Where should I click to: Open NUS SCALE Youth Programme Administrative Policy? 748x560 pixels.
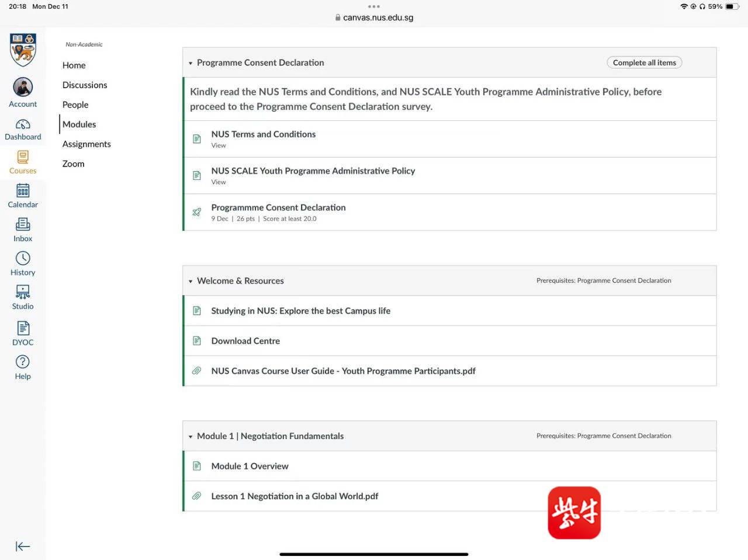(313, 171)
